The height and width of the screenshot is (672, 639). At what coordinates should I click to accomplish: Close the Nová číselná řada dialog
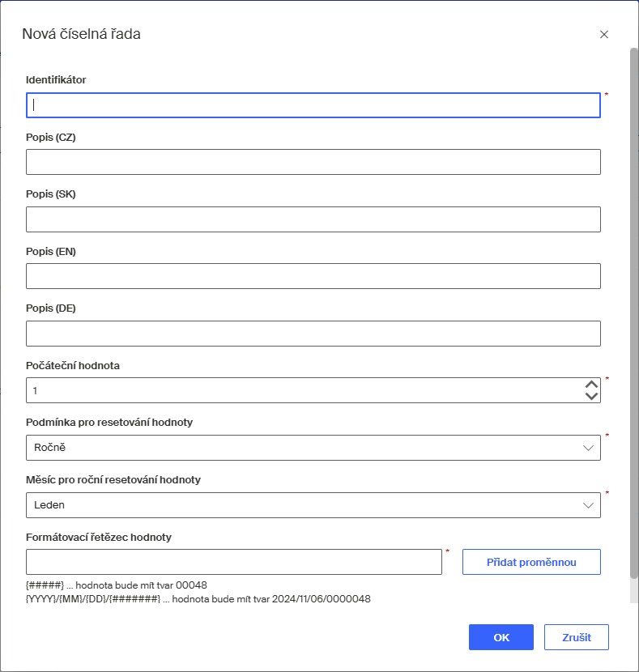[x=603, y=35]
